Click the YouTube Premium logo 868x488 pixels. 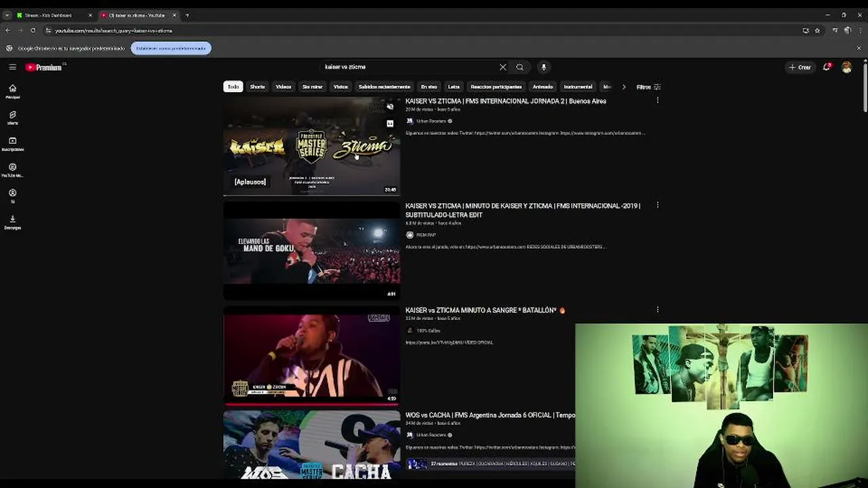pyautogui.click(x=45, y=67)
